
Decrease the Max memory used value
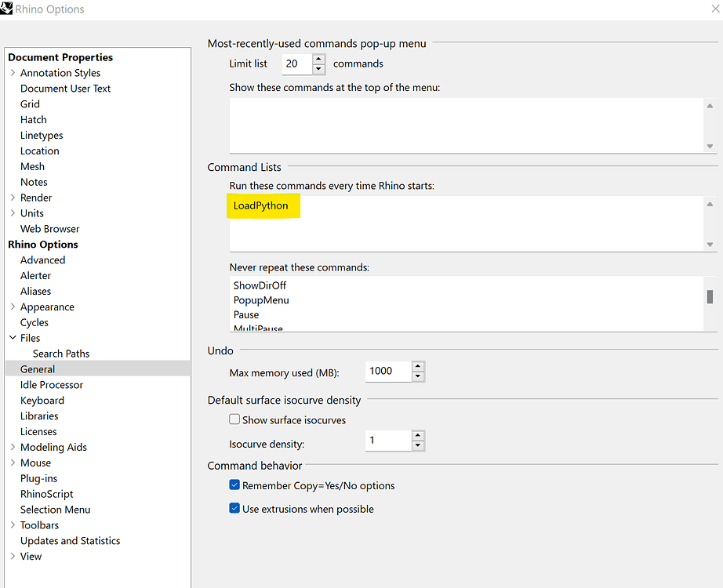(418, 376)
